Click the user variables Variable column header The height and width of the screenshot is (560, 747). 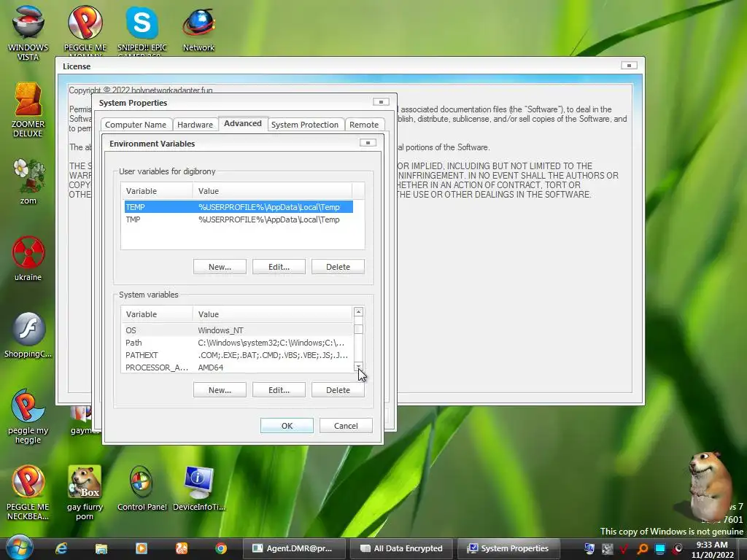(x=157, y=191)
